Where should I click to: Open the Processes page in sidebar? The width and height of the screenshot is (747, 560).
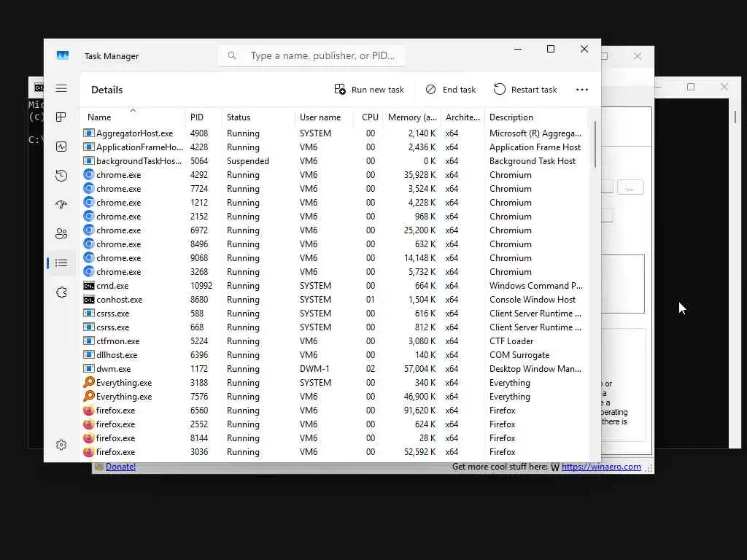(61, 117)
